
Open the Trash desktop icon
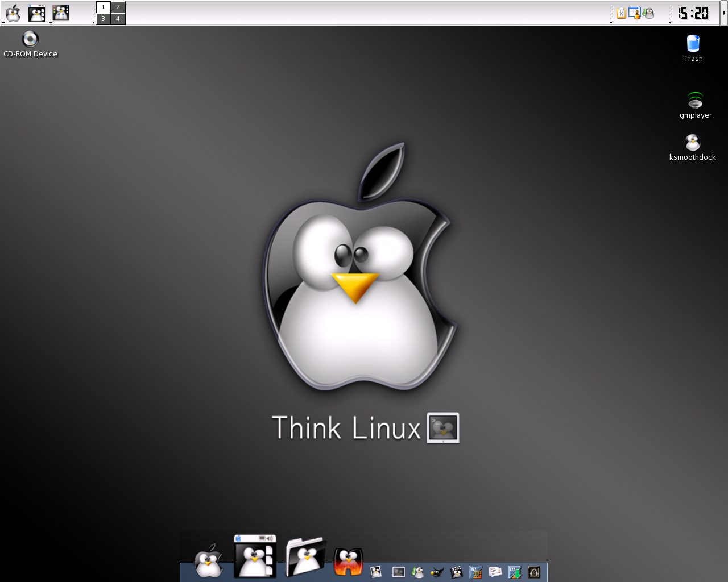693,48
